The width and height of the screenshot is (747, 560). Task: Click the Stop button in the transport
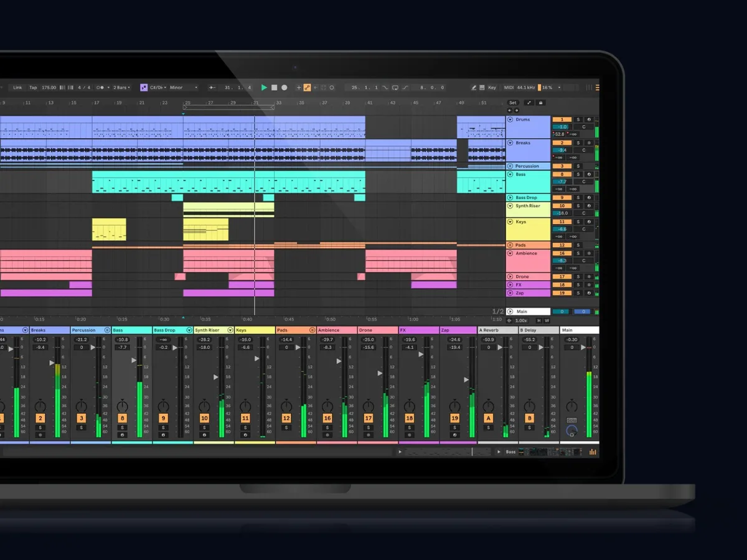coord(274,88)
